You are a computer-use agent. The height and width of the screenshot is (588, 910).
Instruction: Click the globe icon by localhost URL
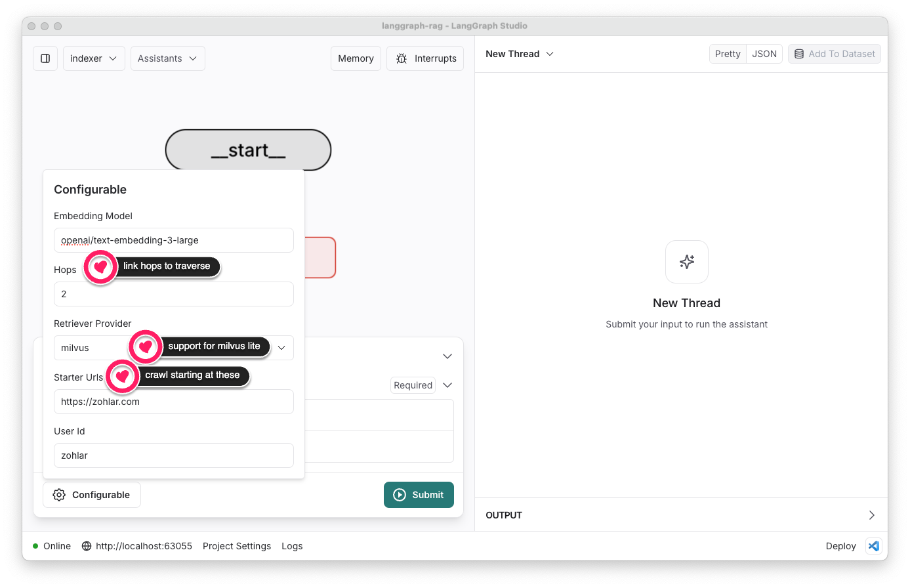tap(87, 546)
